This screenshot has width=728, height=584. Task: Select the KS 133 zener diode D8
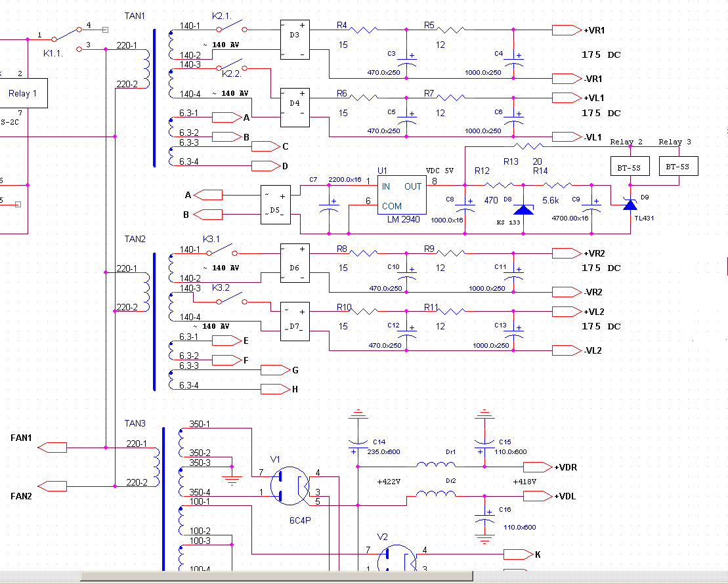[x=523, y=209]
